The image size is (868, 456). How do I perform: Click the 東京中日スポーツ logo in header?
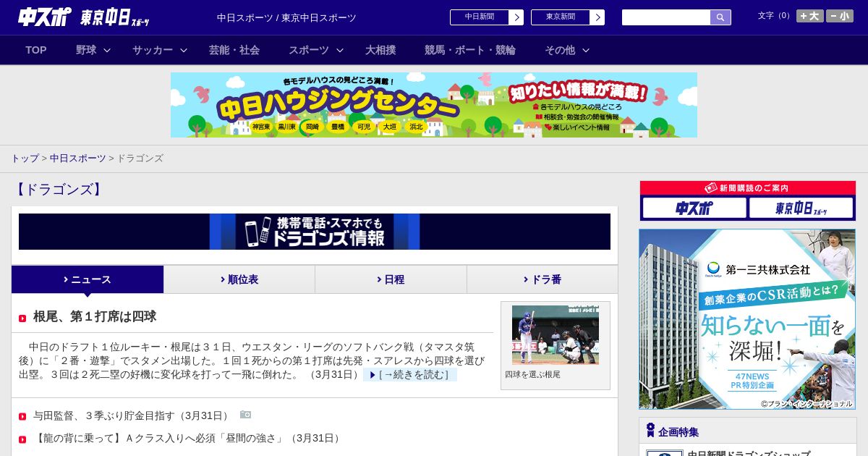115,17
